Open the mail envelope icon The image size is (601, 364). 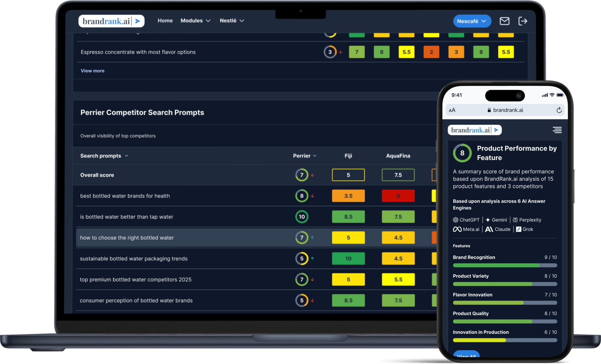pyautogui.click(x=504, y=21)
